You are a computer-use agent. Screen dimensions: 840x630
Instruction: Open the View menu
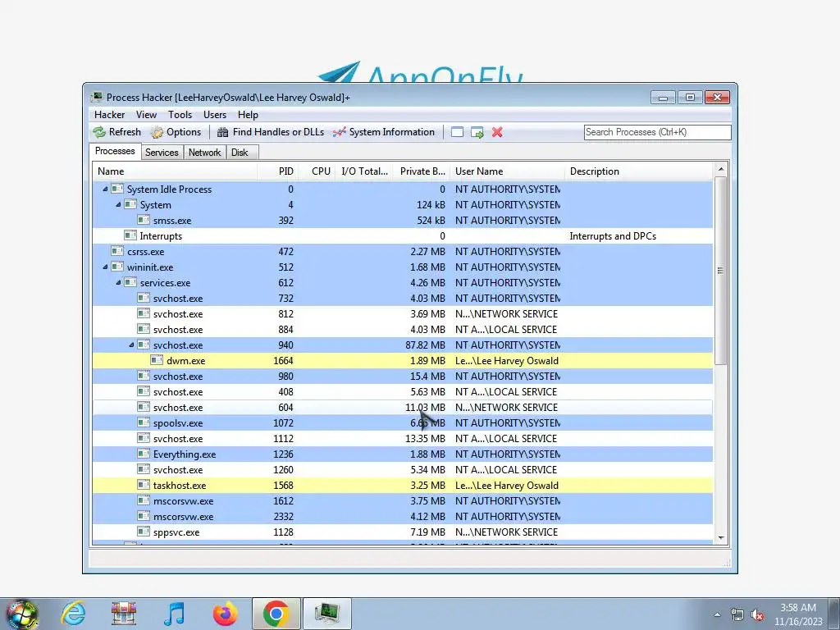point(146,115)
